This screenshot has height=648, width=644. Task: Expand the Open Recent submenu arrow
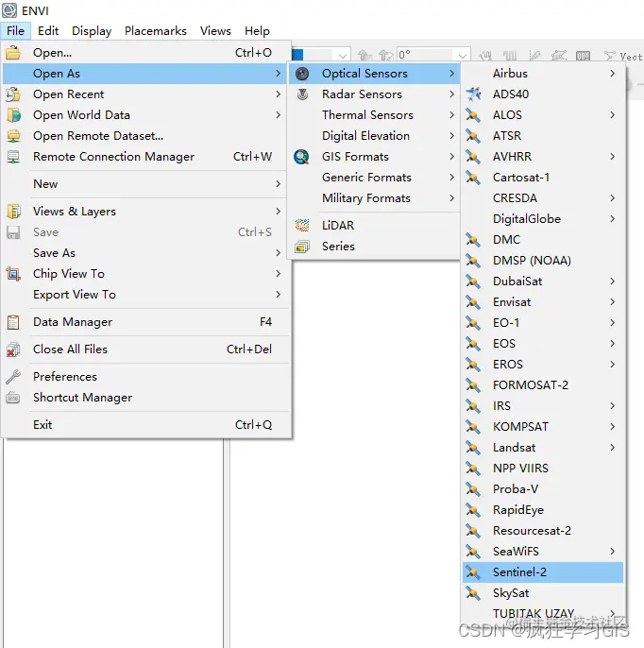279,94
